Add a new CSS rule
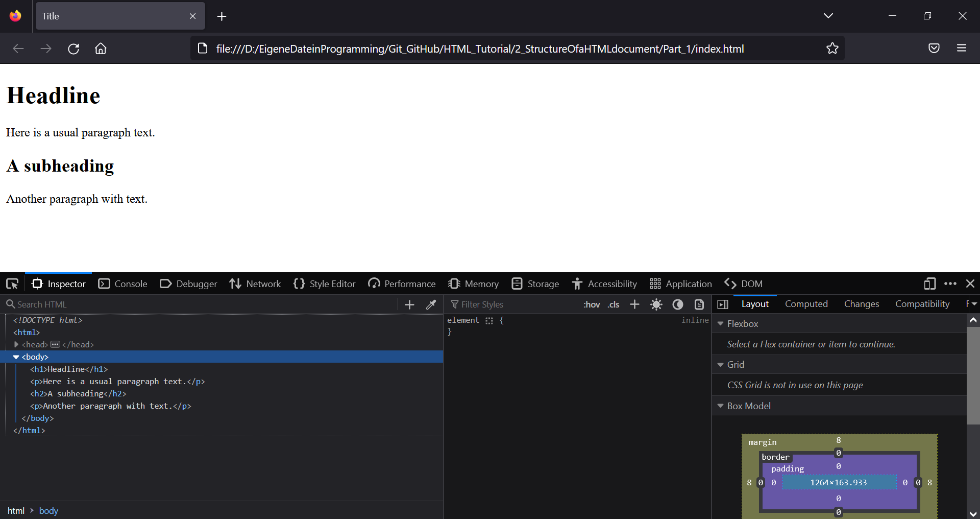 634,304
